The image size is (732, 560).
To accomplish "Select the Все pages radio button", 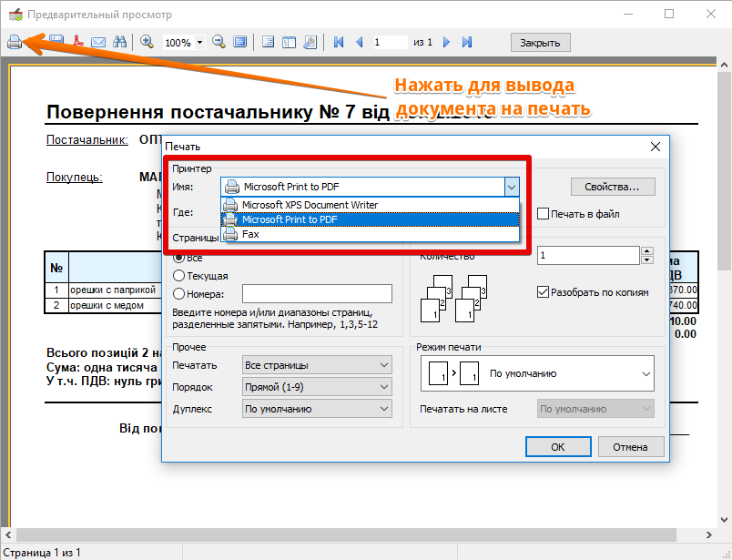I will tap(178, 258).
